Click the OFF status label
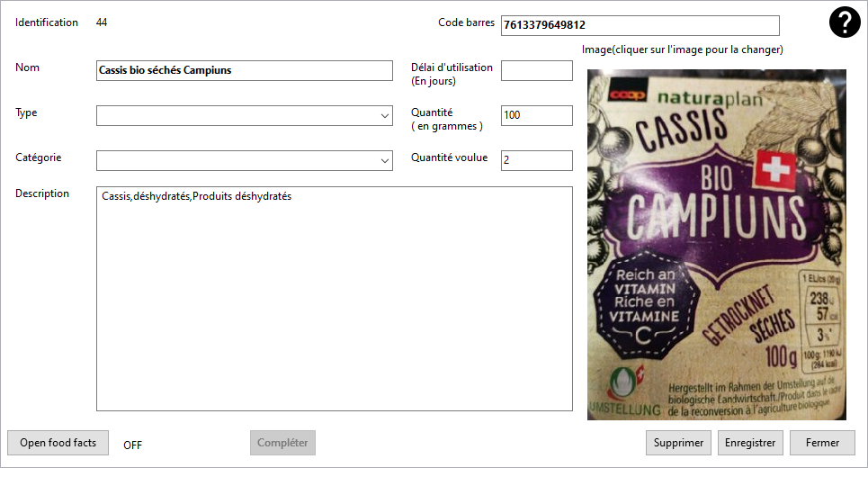Image resolution: width=868 pixels, height=495 pixels. coord(132,445)
